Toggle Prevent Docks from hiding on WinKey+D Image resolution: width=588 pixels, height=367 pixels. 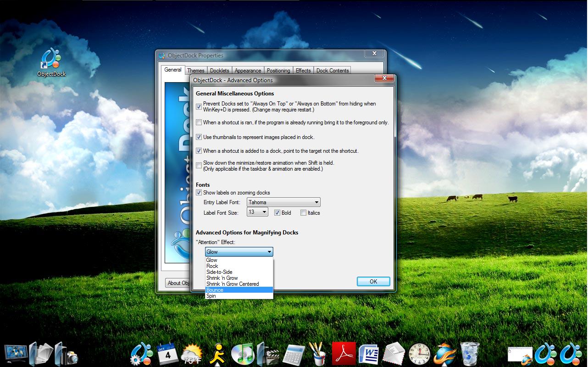click(x=199, y=106)
